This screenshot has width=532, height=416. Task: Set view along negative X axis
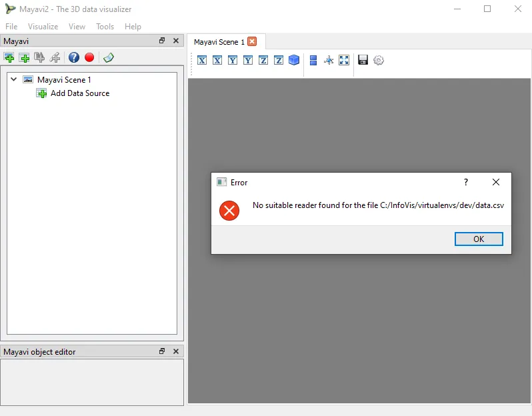tap(217, 60)
